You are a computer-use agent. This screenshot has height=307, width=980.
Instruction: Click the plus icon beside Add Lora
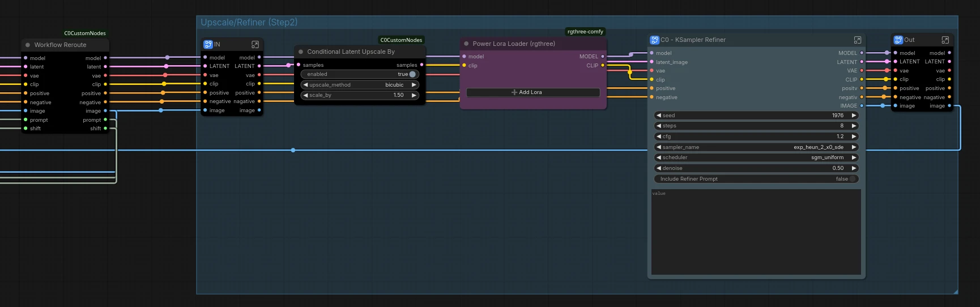[x=514, y=92]
